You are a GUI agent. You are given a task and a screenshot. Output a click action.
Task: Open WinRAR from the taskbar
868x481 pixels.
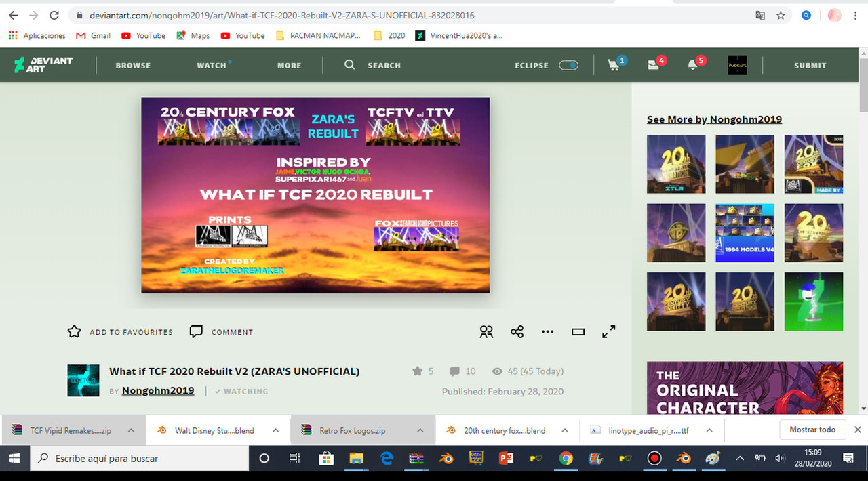click(416, 459)
